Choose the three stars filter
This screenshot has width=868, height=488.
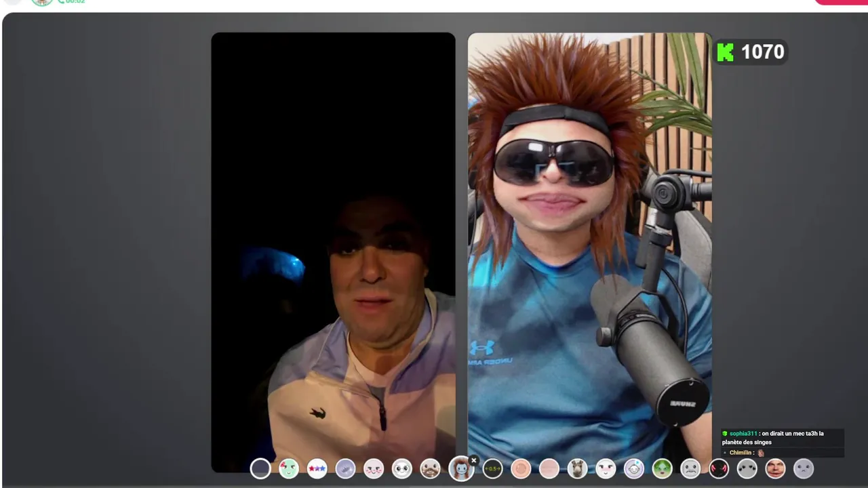[x=317, y=468]
